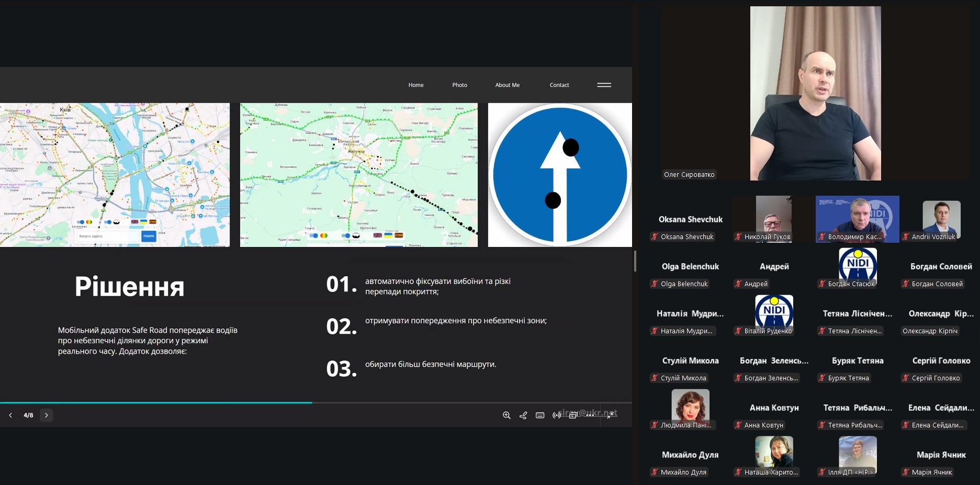Select Олег Сироватко's speaker video tile
This screenshot has height=485, width=980.
815,94
